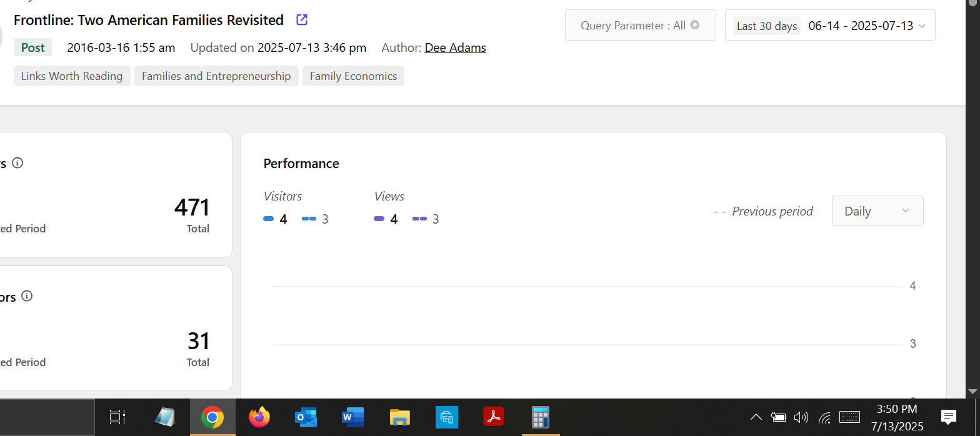Open Firefox from the taskbar
This screenshot has height=436, width=980.
259,417
